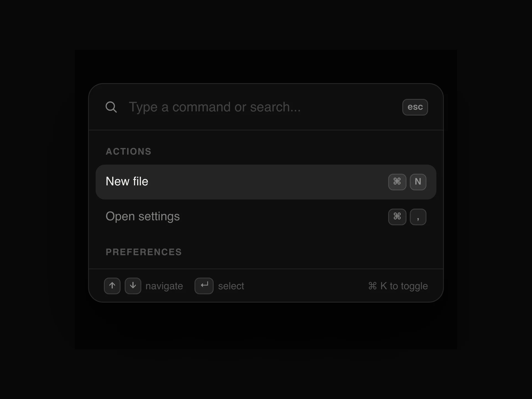Click the 'K to toggle' footer text

(x=404, y=286)
